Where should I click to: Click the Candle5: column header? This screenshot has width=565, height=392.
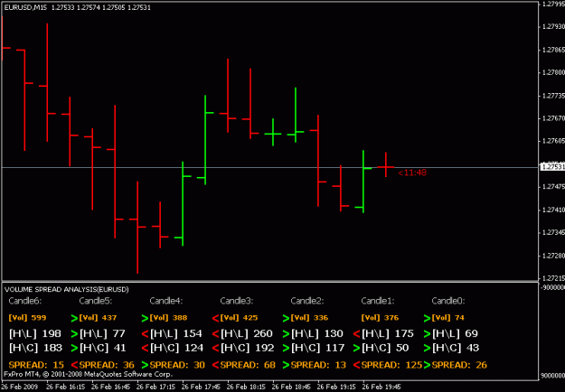96,301
